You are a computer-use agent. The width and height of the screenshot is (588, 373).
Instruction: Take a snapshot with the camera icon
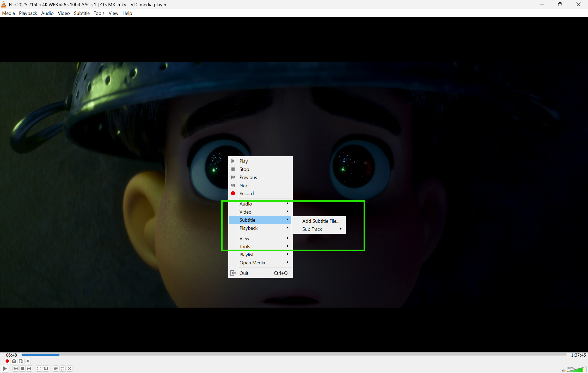tap(14, 361)
